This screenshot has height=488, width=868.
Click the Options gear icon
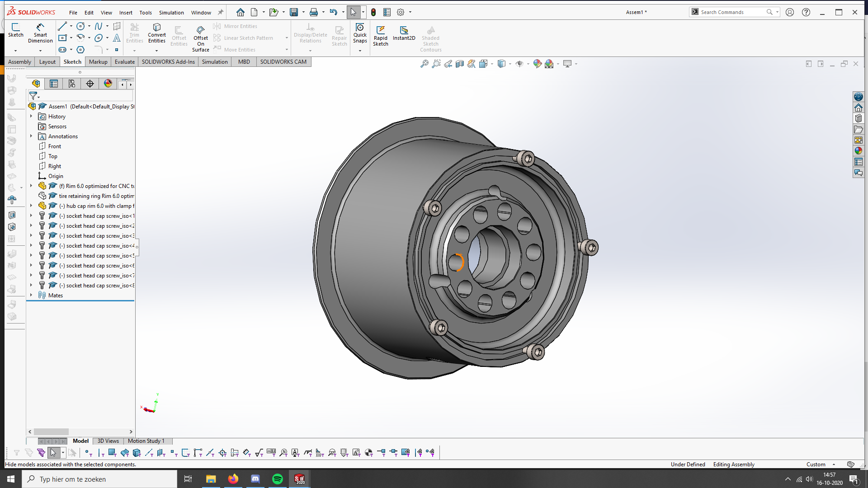click(x=401, y=12)
